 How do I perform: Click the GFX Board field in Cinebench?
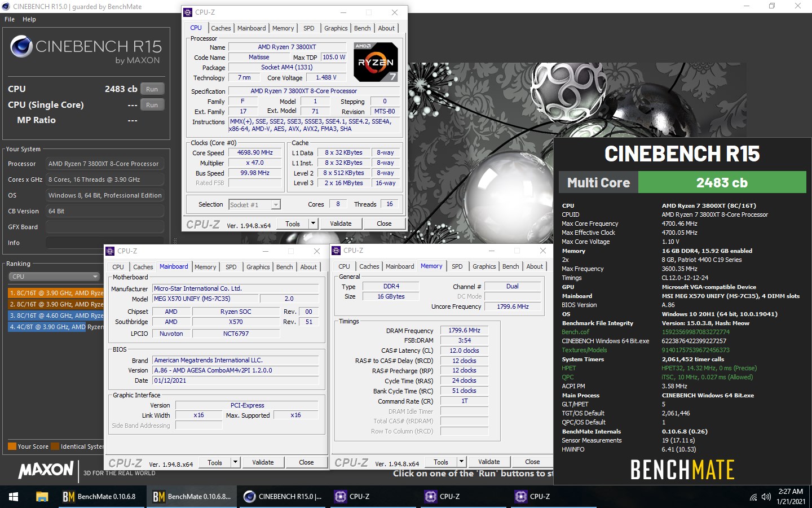(x=105, y=227)
